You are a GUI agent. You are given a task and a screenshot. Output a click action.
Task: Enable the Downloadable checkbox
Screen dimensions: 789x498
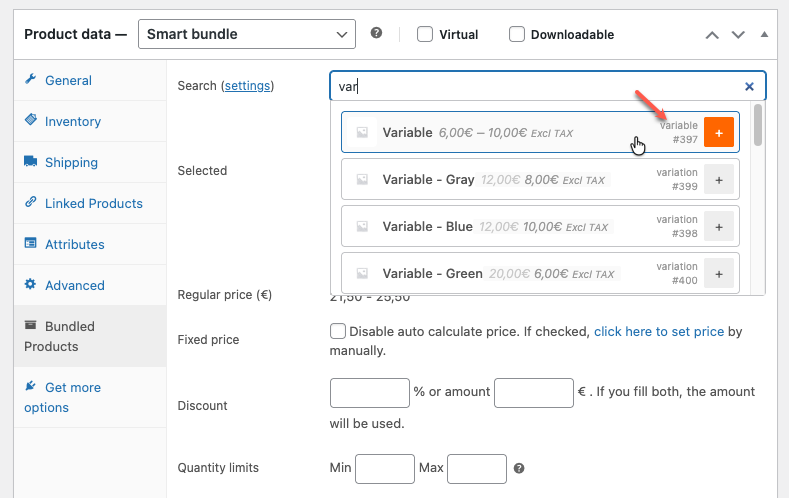click(517, 34)
